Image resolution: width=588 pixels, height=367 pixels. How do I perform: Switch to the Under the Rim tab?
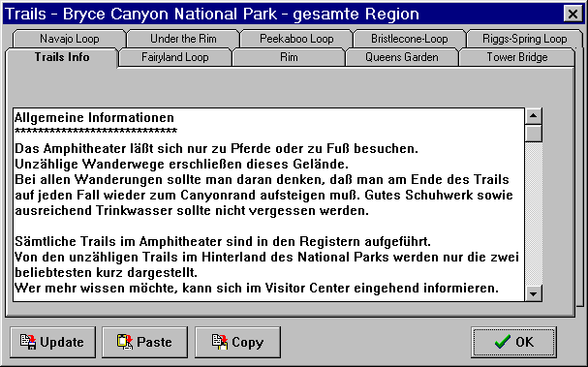click(183, 39)
